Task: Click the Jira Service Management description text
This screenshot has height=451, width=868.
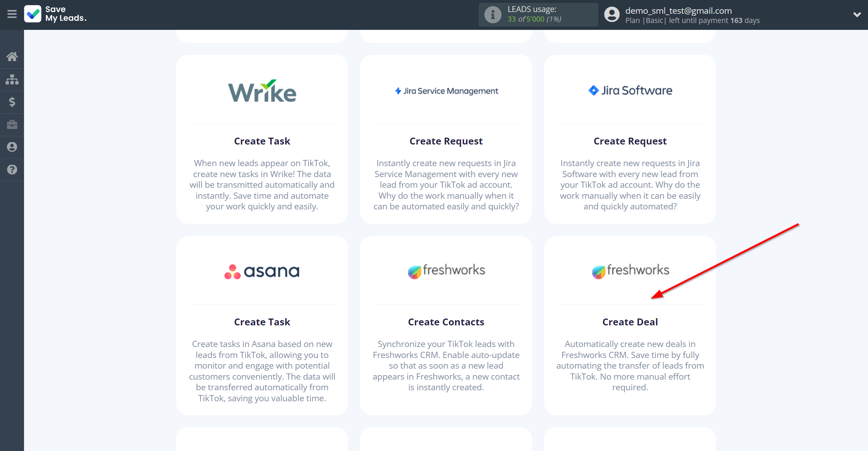Action: [446, 185]
